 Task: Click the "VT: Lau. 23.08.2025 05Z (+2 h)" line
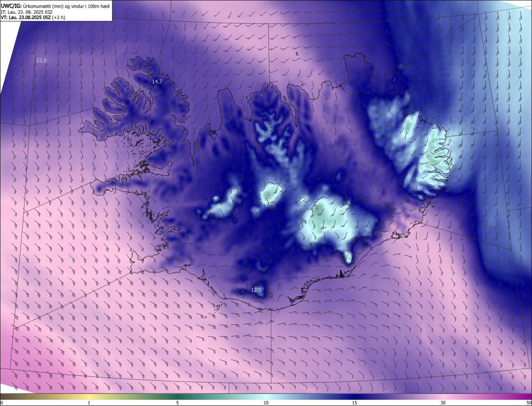[x=33, y=17]
